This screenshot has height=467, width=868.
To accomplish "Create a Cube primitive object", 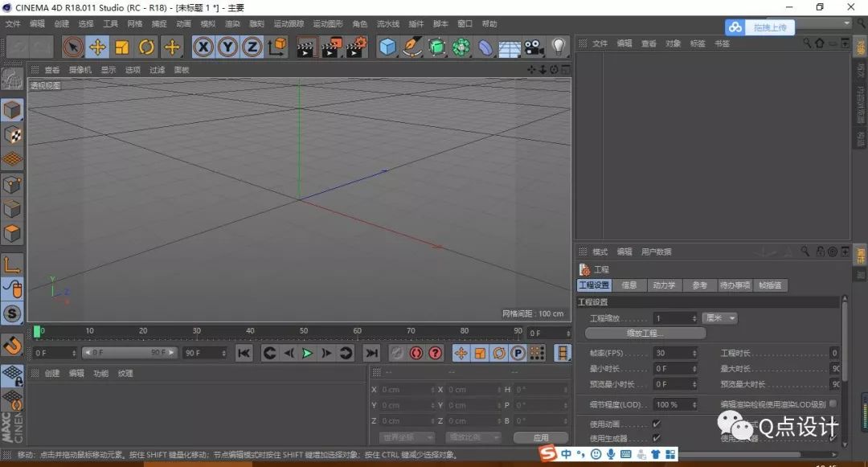I will click(x=387, y=47).
